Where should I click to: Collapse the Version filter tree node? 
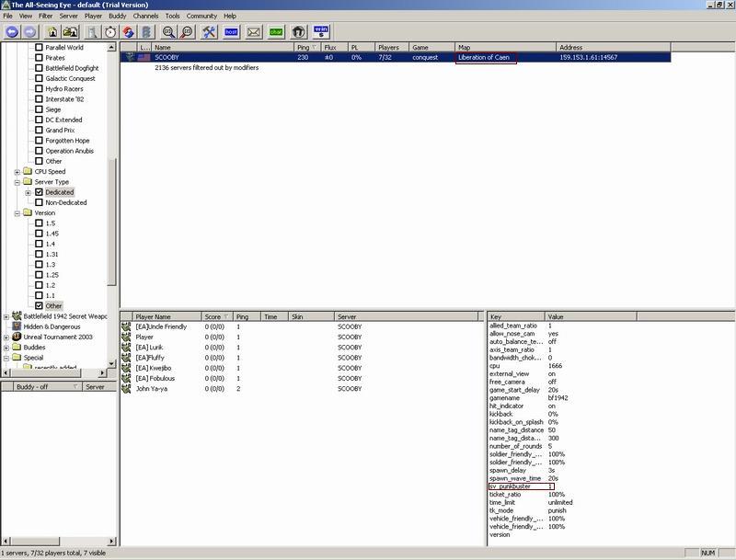coord(17,213)
